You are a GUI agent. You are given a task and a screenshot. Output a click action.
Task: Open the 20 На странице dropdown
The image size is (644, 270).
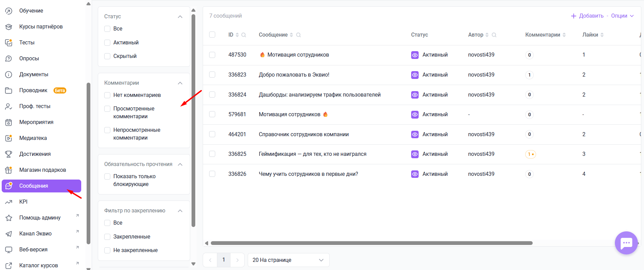click(x=288, y=260)
